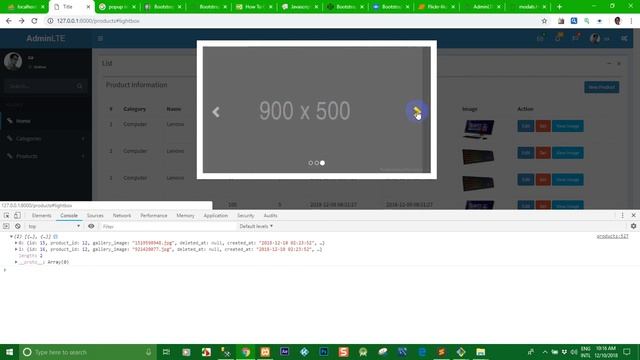Click the browser back arrow
Screen dimensions: 640x360
point(9,21)
